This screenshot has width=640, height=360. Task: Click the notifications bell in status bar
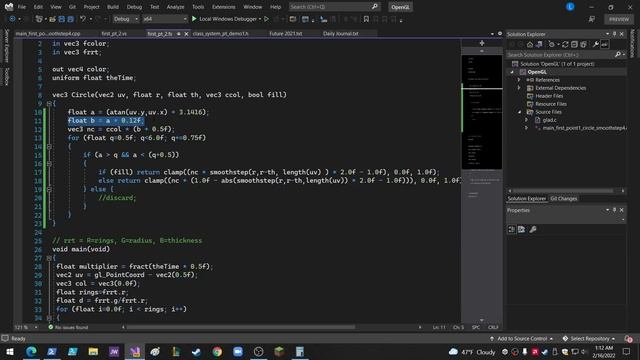pyautogui.click(x=629, y=338)
